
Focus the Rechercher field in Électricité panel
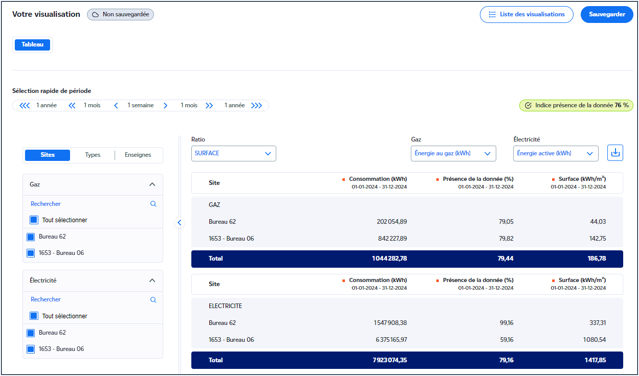(93, 300)
